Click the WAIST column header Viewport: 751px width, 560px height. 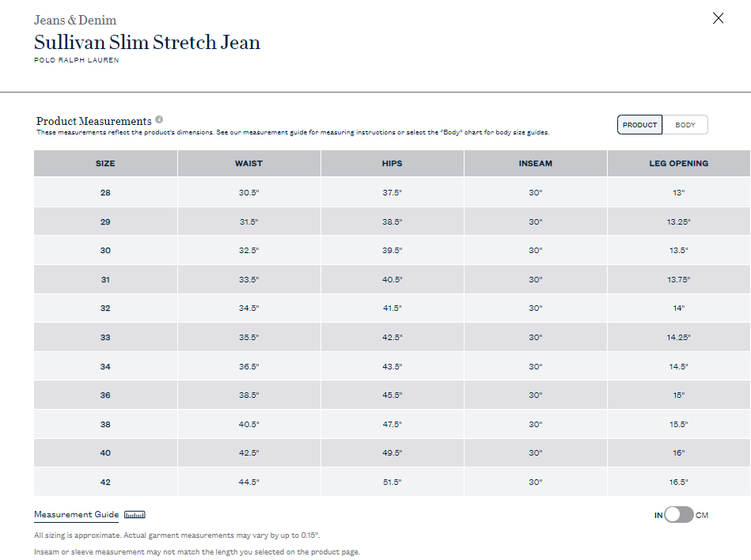(x=249, y=163)
